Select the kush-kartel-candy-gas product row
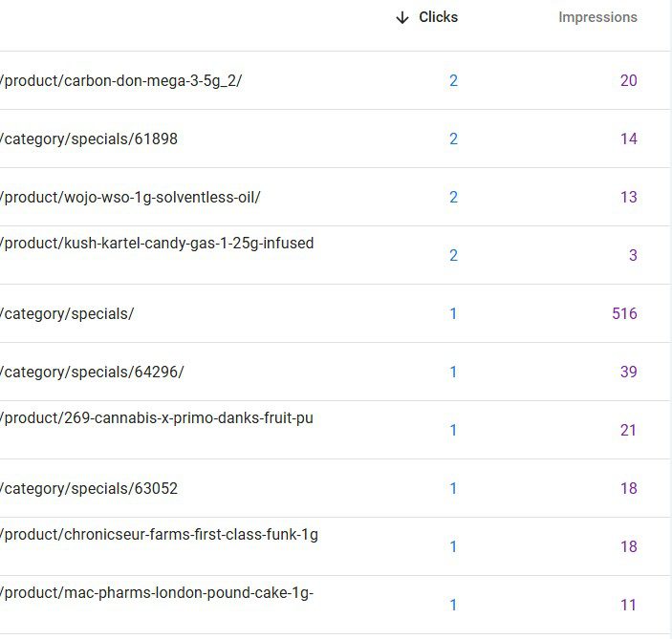Image resolution: width=672 pixels, height=639 pixels. pos(158,244)
